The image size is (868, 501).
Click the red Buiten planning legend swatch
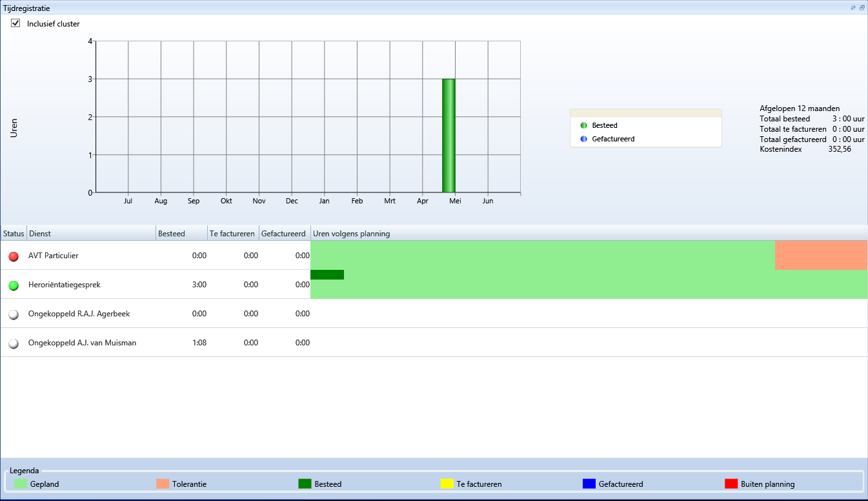pyautogui.click(x=731, y=484)
